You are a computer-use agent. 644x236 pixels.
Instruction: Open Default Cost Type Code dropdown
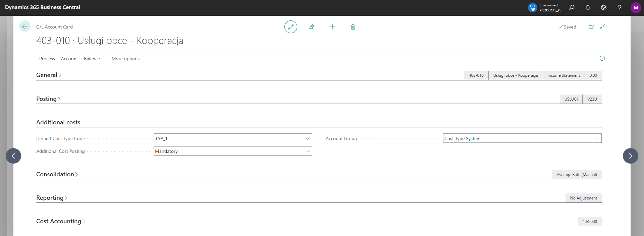(x=307, y=138)
